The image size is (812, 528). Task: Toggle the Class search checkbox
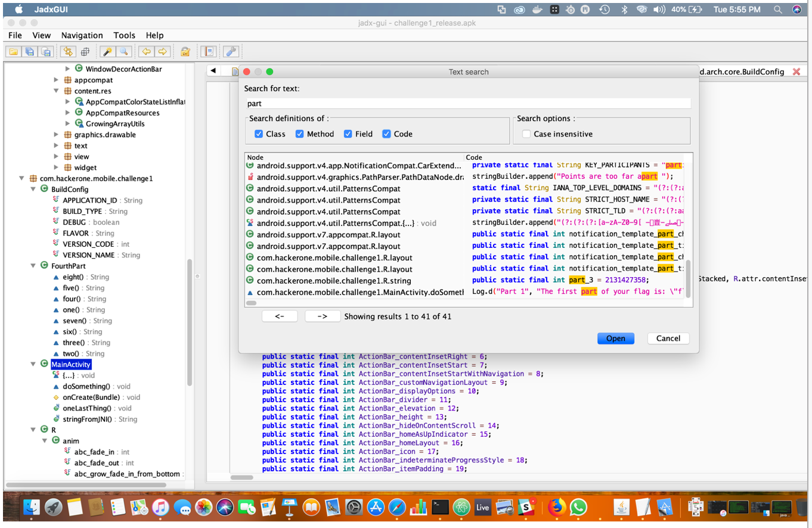point(259,134)
